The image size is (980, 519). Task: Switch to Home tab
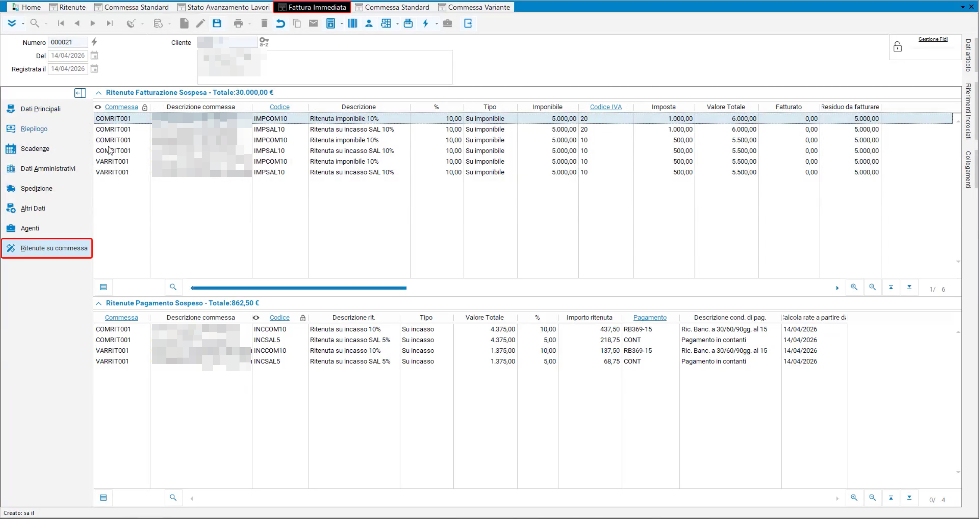(26, 7)
